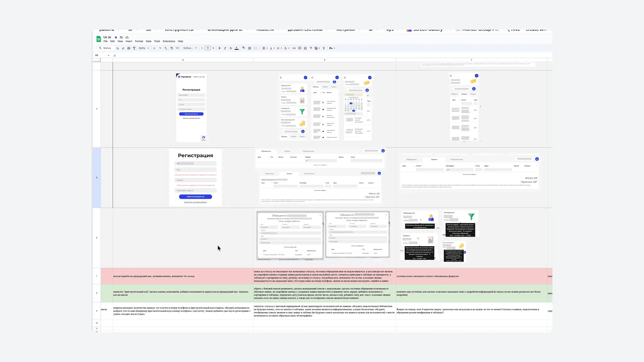The height and width of the screenshot is (362, 644).
Task: Create a filter
Action: [311, 48]
